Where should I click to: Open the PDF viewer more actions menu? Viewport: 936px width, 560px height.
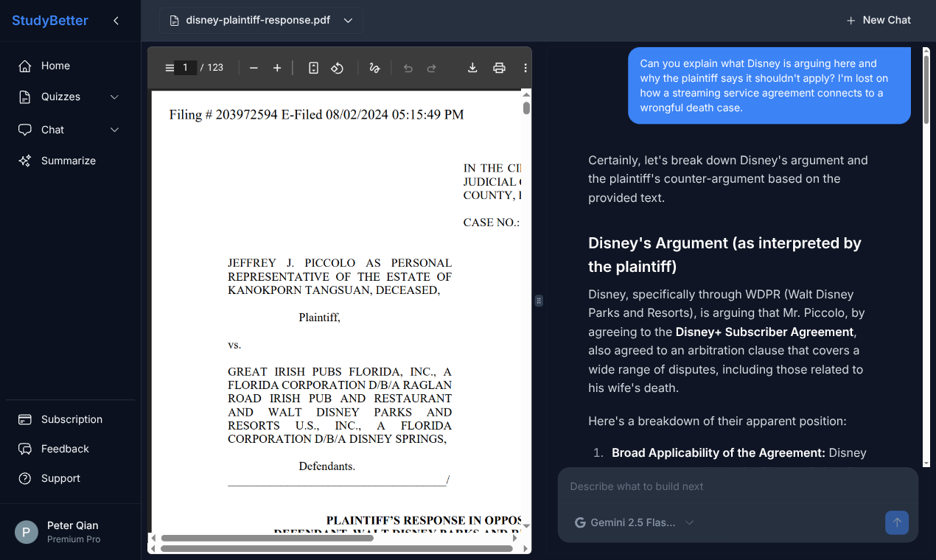[x=525, y=68]
